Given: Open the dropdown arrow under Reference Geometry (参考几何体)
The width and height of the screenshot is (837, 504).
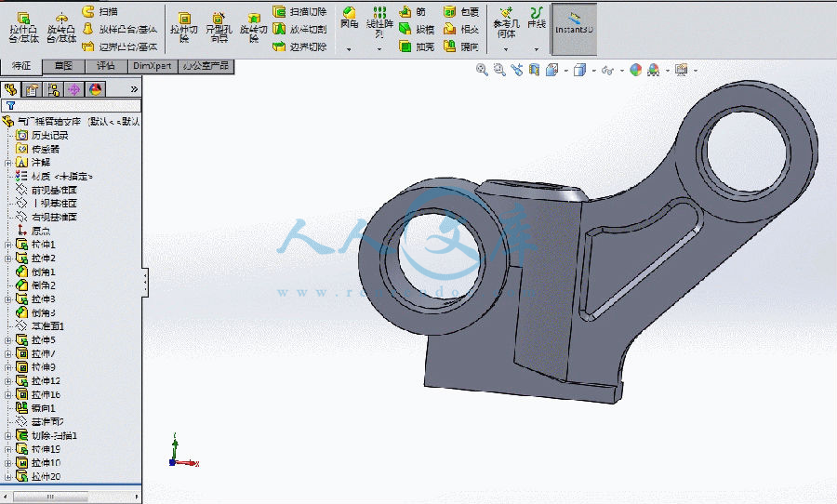Looking at the screenshot, I should pyautogui.click(x=506, y=49).
